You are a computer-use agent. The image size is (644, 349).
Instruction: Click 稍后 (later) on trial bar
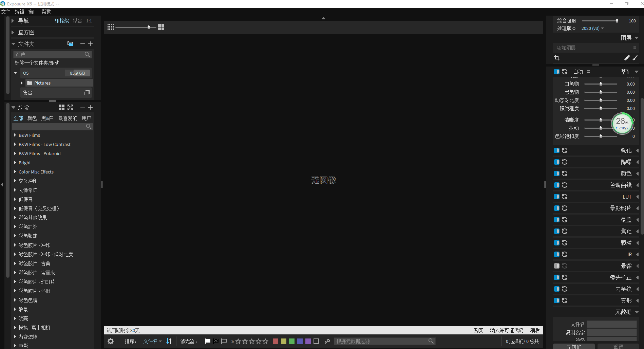pos(535,330)
